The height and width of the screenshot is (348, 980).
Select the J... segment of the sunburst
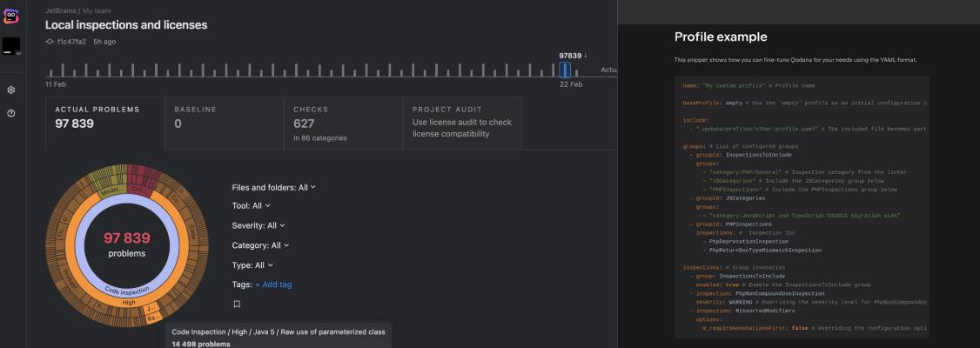[150, 308]
